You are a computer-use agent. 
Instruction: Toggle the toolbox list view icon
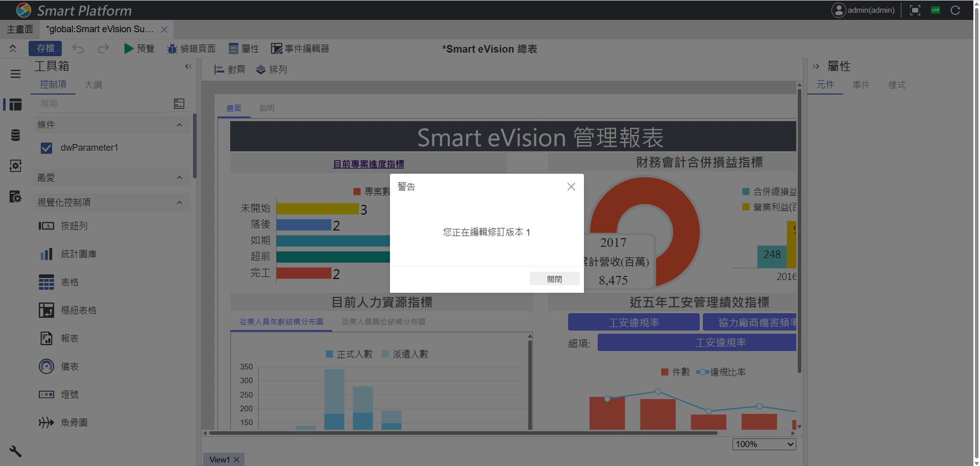(x=179, y=104)
